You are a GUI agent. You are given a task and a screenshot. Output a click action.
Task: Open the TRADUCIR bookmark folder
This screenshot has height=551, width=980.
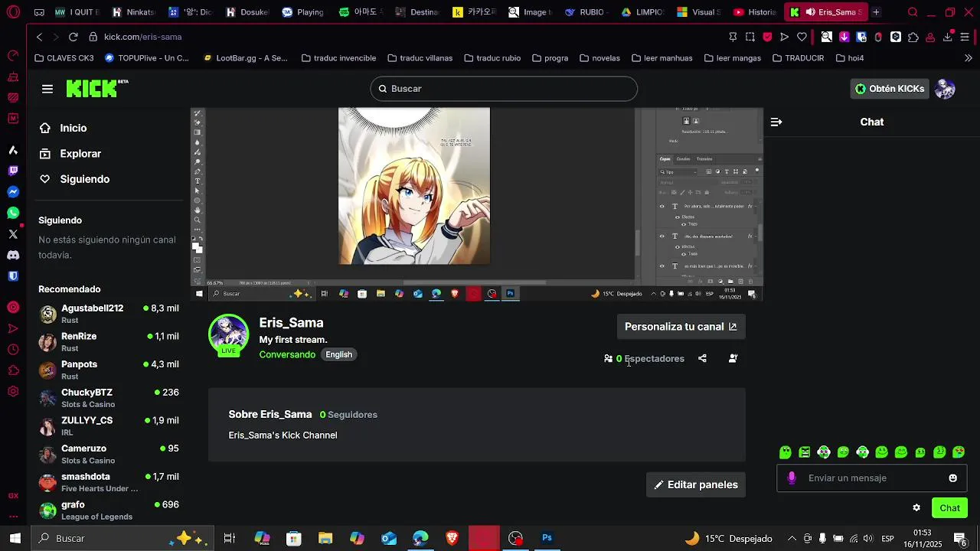[x=798, y=58]
